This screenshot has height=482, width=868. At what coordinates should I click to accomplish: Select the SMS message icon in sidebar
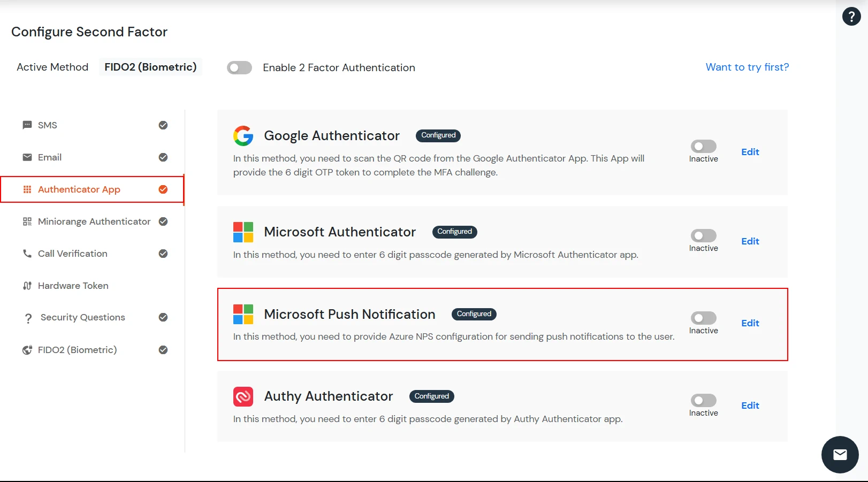pos(27,125)
